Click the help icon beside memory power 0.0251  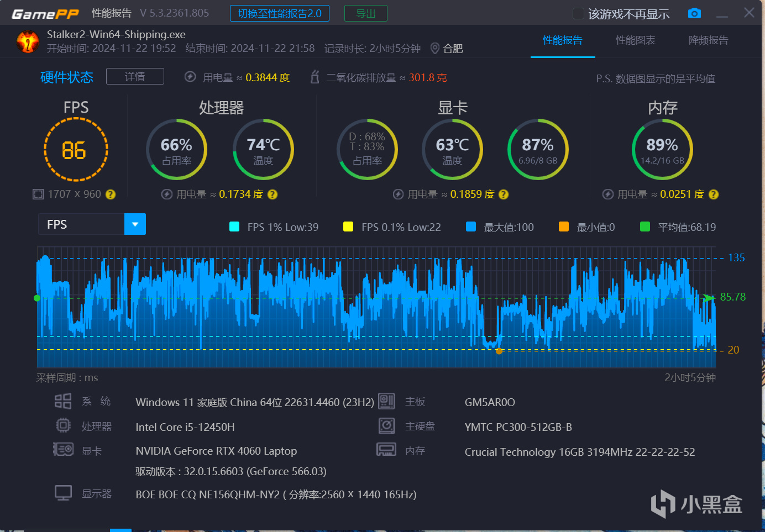714,194
